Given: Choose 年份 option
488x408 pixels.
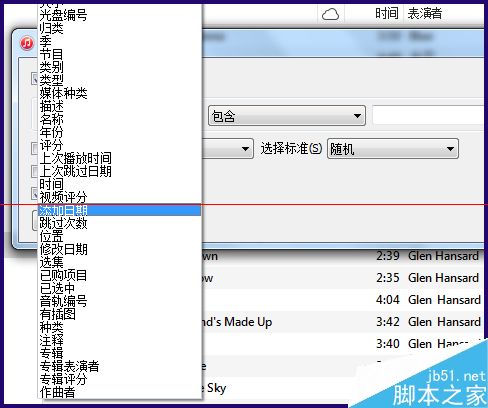Looking at the screenshot, I should tap(120, 132).
